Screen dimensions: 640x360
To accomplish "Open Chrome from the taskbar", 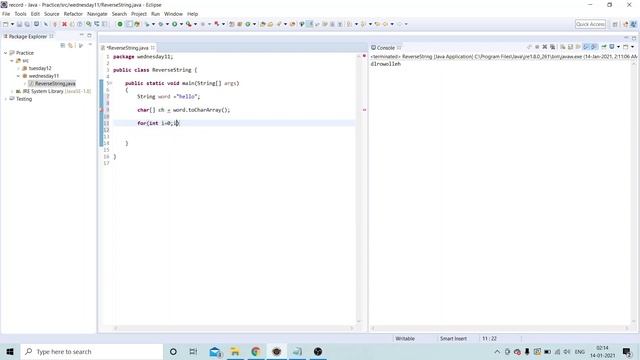I will point(256,351).
